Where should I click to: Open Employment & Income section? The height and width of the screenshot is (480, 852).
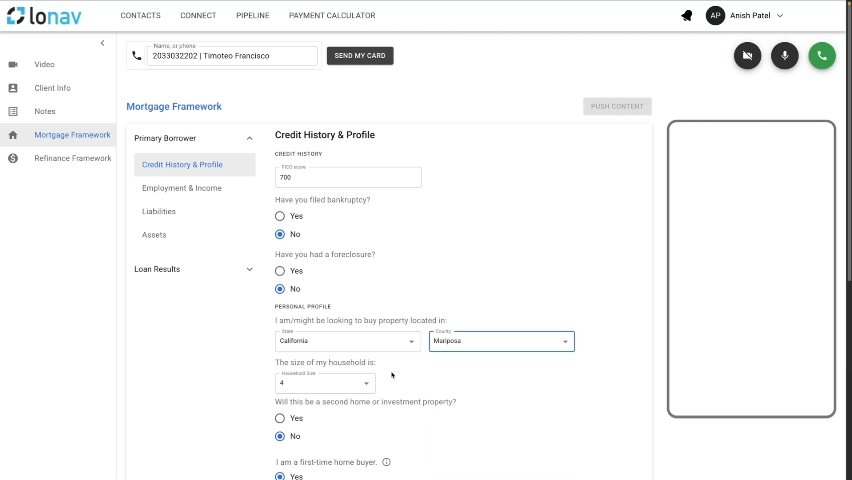(x=182, y=188)
